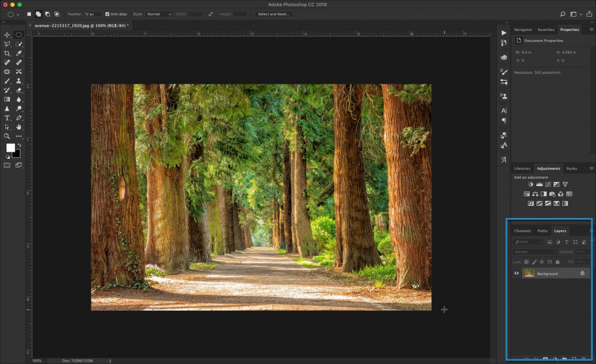Viewport: 596px width, 364px height.
Task: Hide the Background layer
Action: (516, 273)
